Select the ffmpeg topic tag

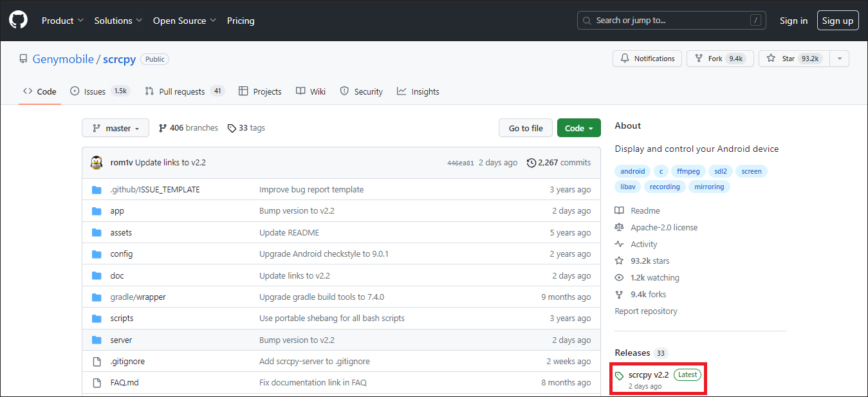click(688, 171)
